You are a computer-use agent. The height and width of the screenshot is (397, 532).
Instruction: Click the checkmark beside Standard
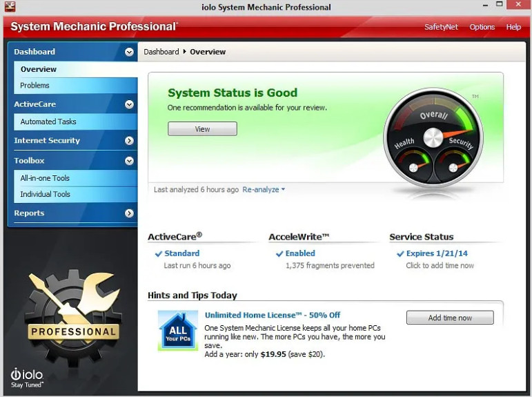coord(159,253)
